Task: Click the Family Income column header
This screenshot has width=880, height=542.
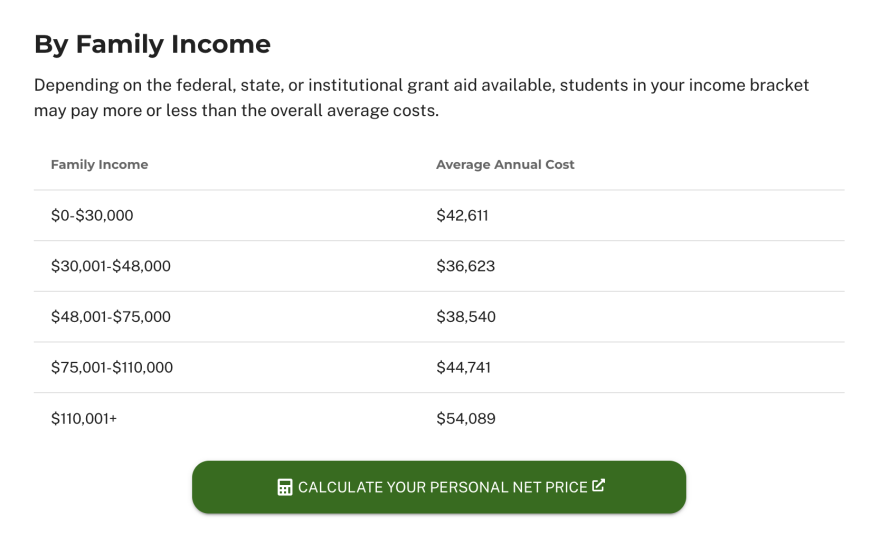Action: pos(99,165)
